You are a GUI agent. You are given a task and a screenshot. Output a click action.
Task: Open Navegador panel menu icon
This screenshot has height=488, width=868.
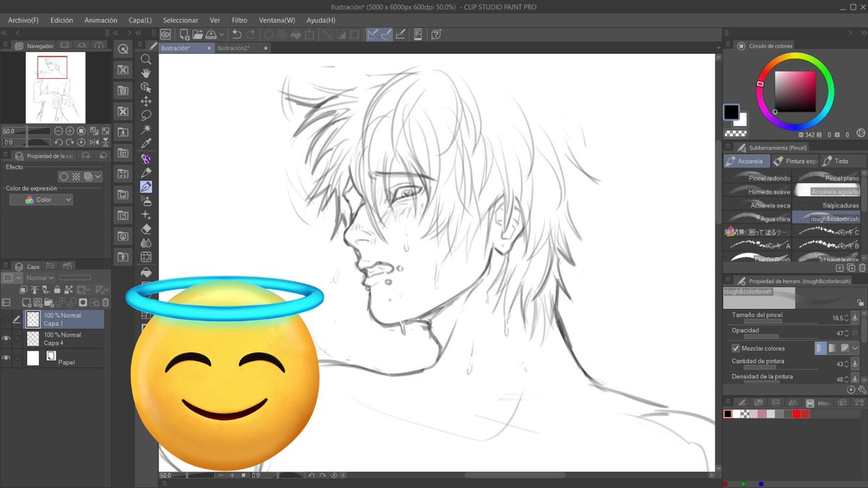(7, 46)
